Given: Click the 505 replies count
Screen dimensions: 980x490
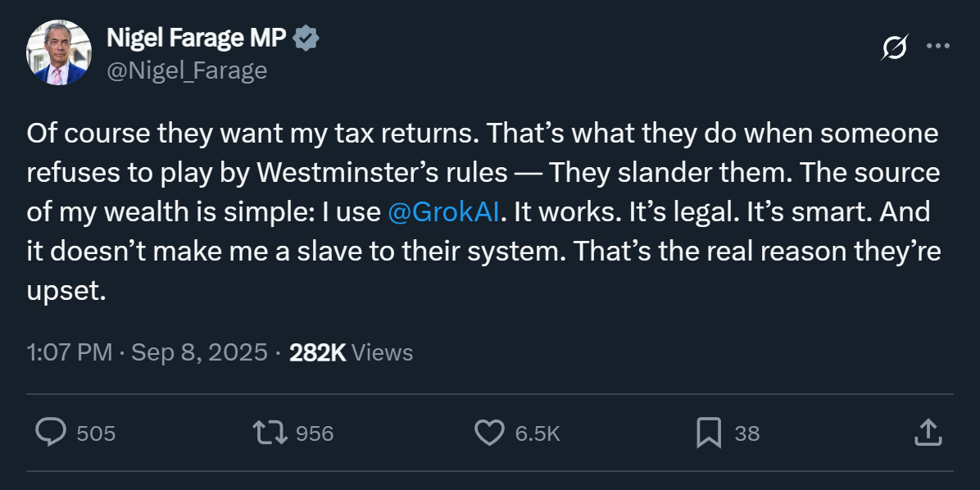Looking at the screenshot, I should click(x=96, y=433).
